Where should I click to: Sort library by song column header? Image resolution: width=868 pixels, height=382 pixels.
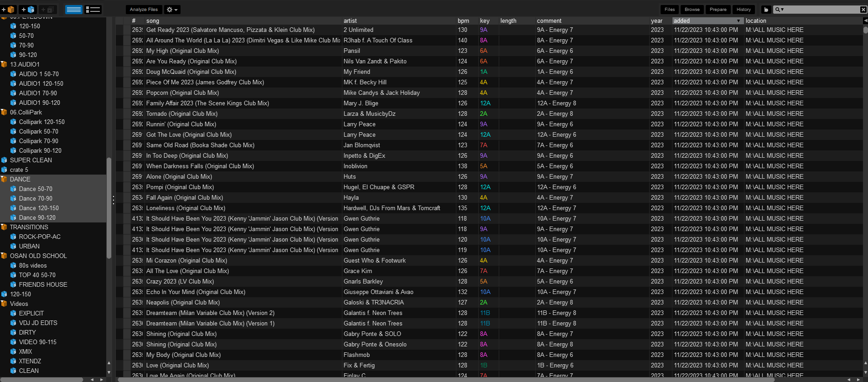[243, 21]
